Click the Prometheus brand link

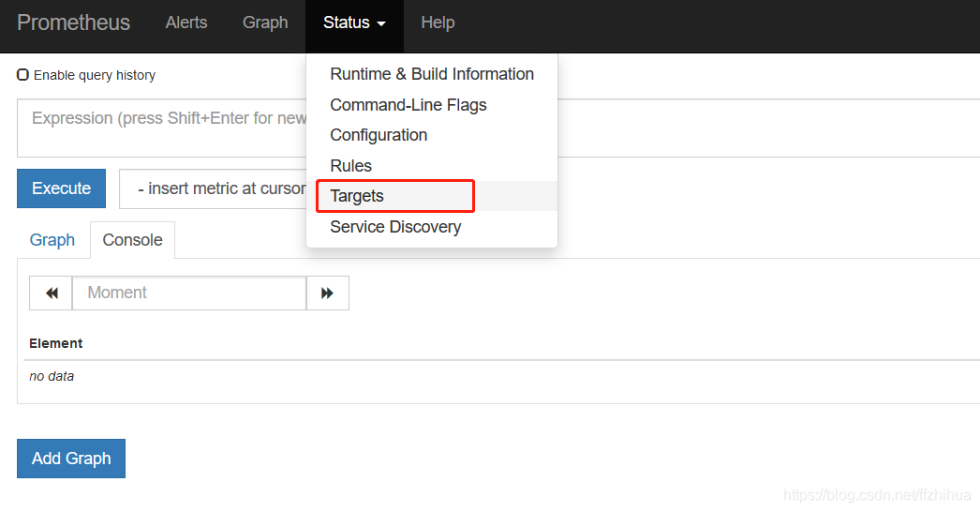coord(73,23)
